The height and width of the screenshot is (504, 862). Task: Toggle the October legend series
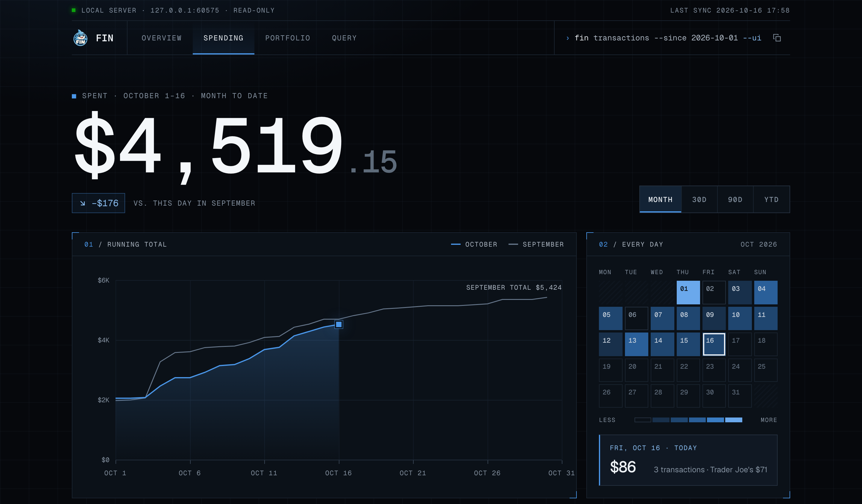474,245
